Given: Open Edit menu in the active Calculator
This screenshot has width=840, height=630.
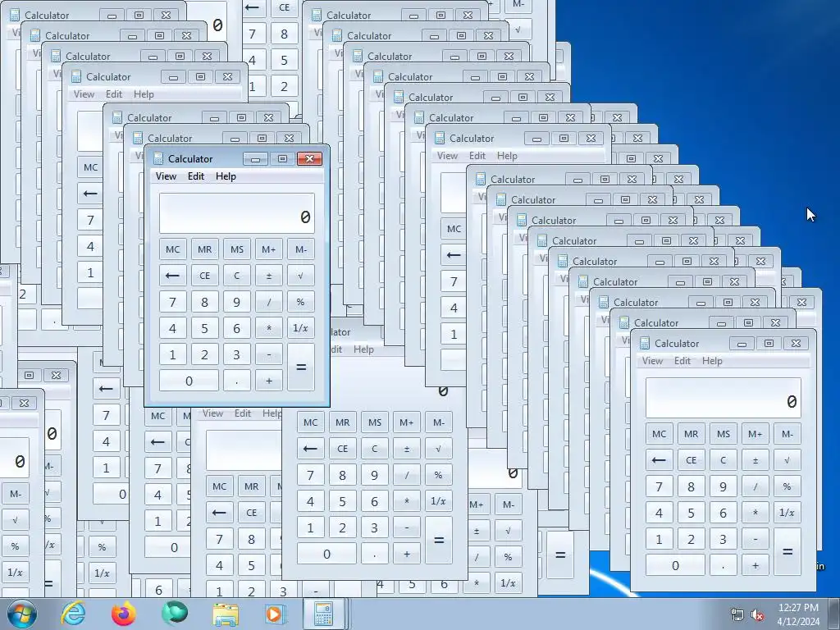Looking at the screenshot, I should pos(195,176).
